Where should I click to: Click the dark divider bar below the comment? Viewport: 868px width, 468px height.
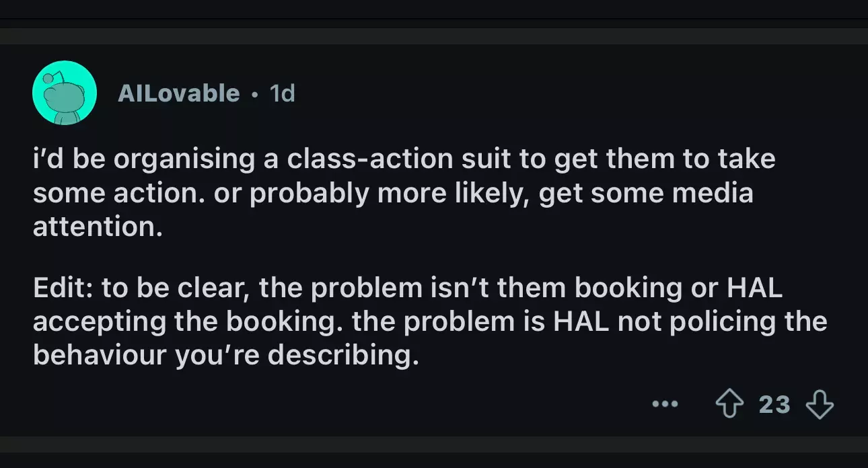434,444
